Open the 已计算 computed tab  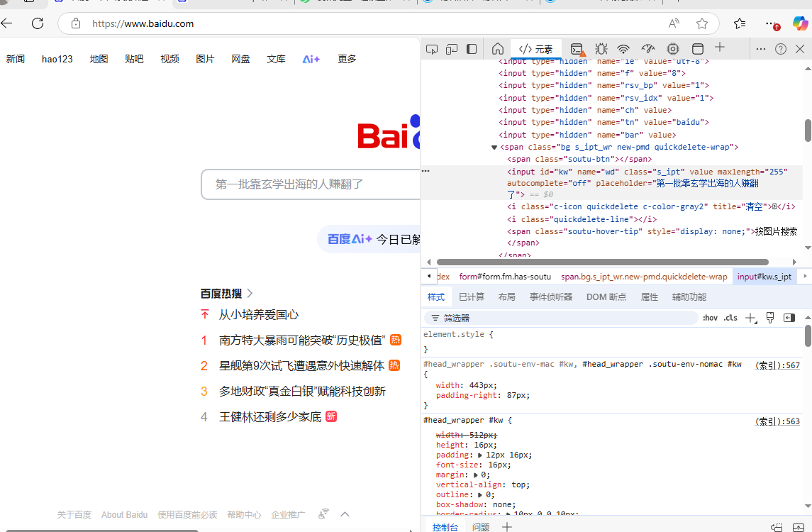472,297
